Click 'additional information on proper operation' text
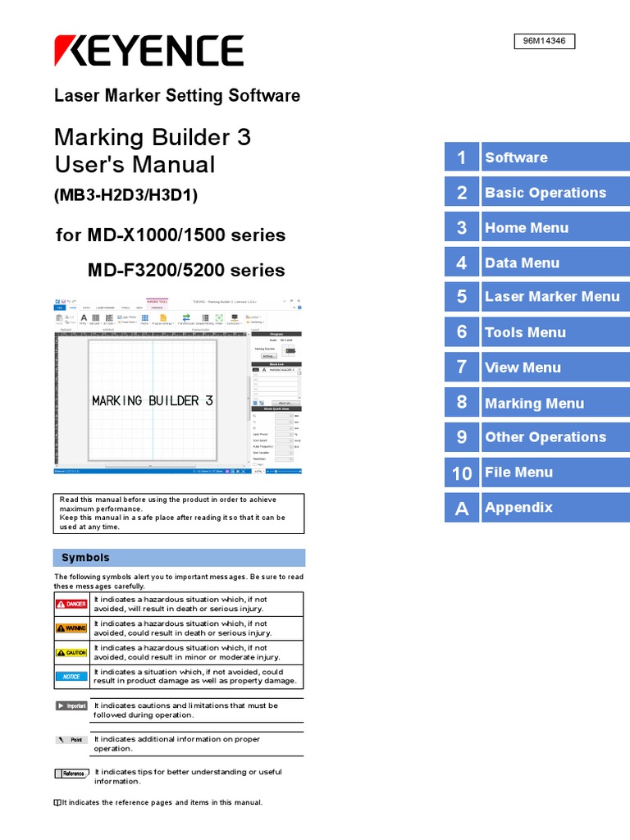630x840 pixels. (177, 744)
